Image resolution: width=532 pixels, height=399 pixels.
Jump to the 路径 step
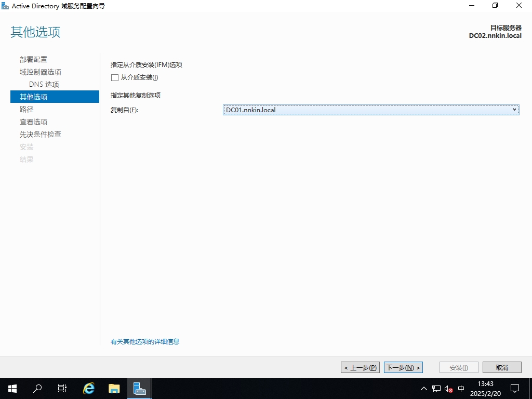click(x=26, y=109)
